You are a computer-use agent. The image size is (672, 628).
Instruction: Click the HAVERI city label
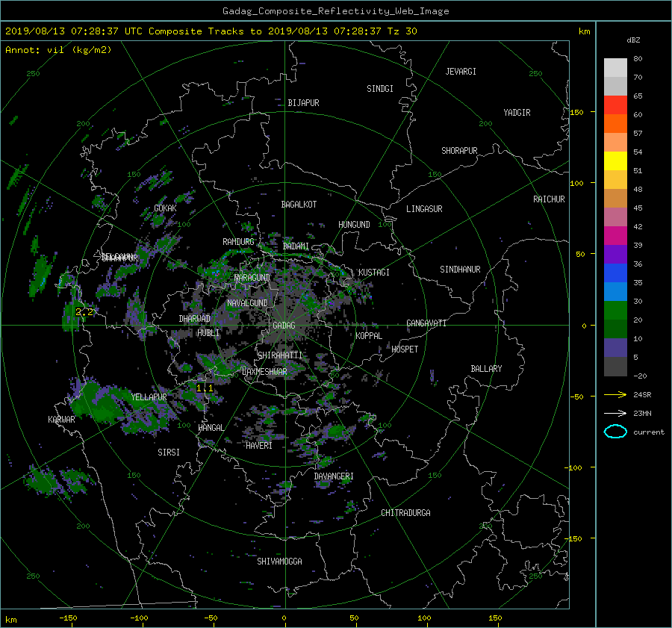[259, 445]
